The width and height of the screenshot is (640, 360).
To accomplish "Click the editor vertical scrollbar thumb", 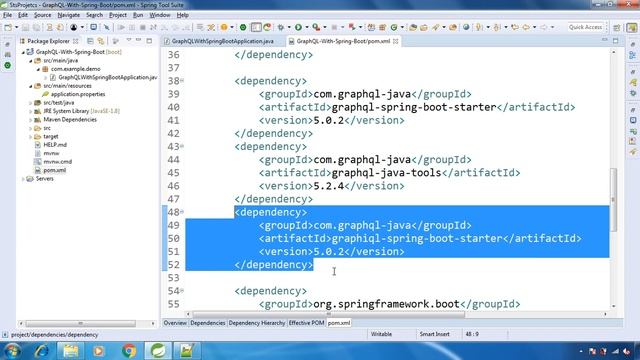I will click(613, 199).
